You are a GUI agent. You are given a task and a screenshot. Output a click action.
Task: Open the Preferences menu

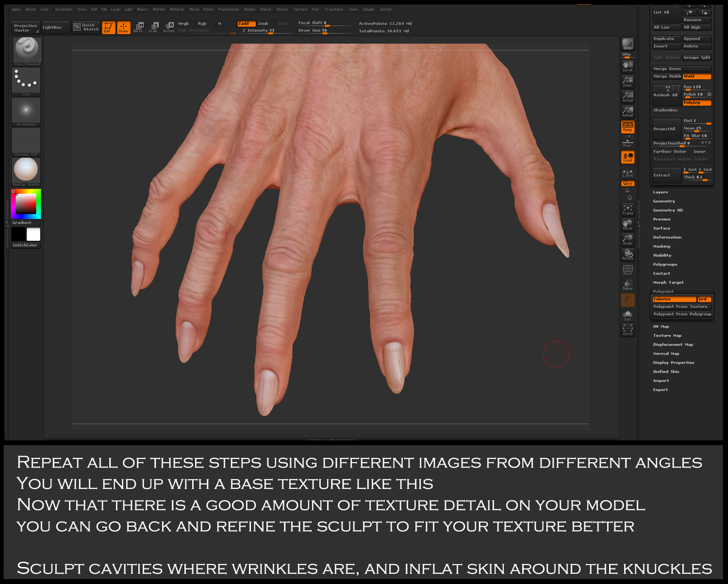click(228, 9)
